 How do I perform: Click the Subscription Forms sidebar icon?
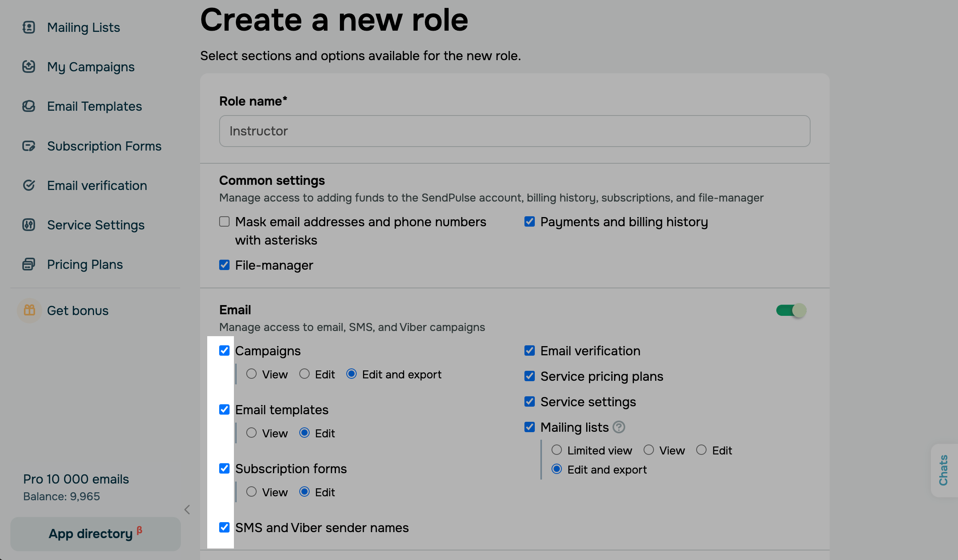29,146
